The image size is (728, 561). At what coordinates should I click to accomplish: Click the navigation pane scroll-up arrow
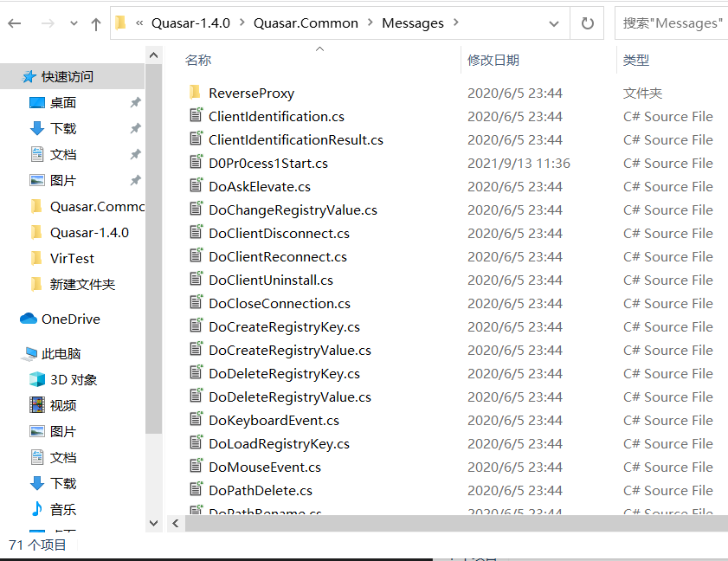154,55
